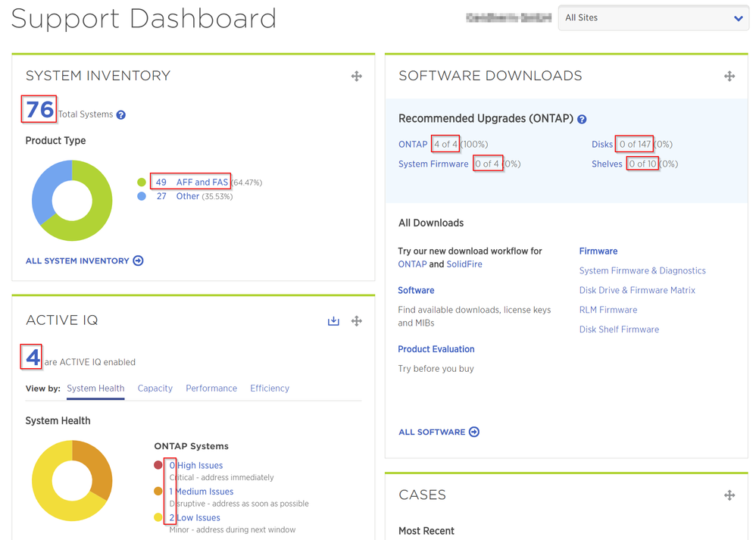Click the Recommended Upgrades help icon
This screenshot has height=540, width=756.
tap(582, 120)
